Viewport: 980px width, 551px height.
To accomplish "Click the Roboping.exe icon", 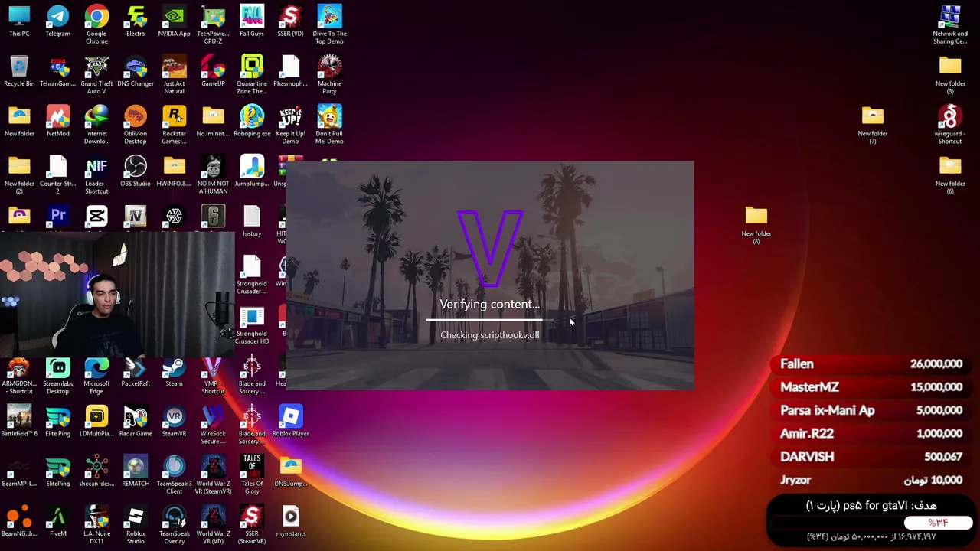I will point(252,121).
